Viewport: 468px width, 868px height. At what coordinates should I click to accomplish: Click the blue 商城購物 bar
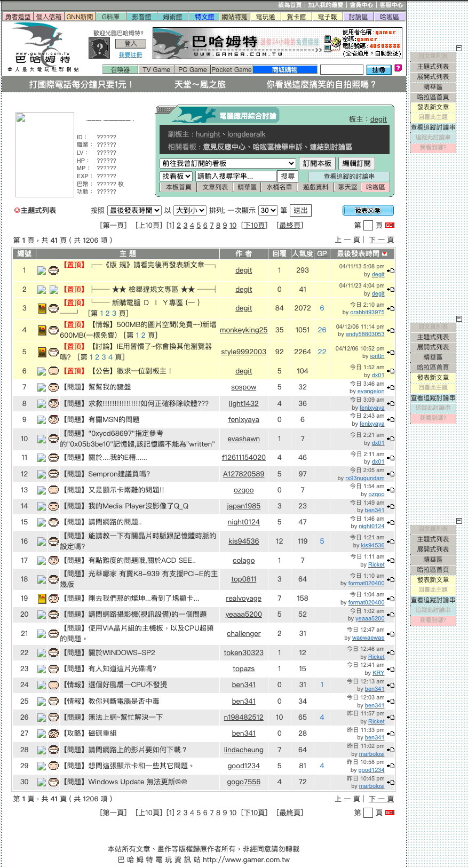[284, 69]
